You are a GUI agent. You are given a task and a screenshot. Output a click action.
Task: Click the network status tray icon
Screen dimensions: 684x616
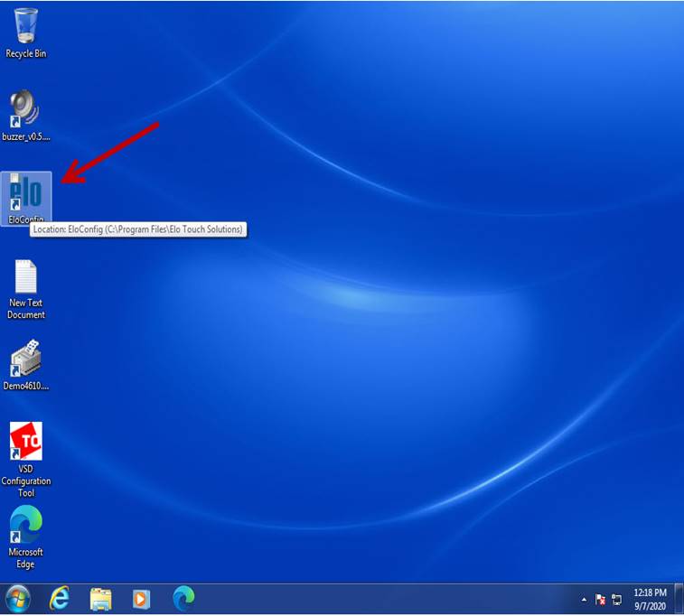[617, 599]
